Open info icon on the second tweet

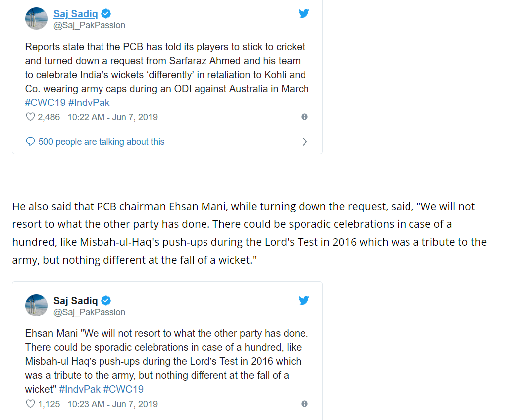click(x=305, y=404)
